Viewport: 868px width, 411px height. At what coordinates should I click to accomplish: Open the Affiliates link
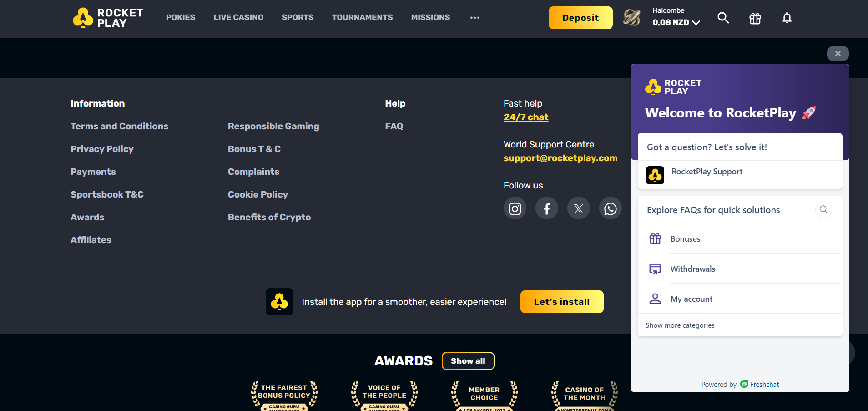pos(91,240)
